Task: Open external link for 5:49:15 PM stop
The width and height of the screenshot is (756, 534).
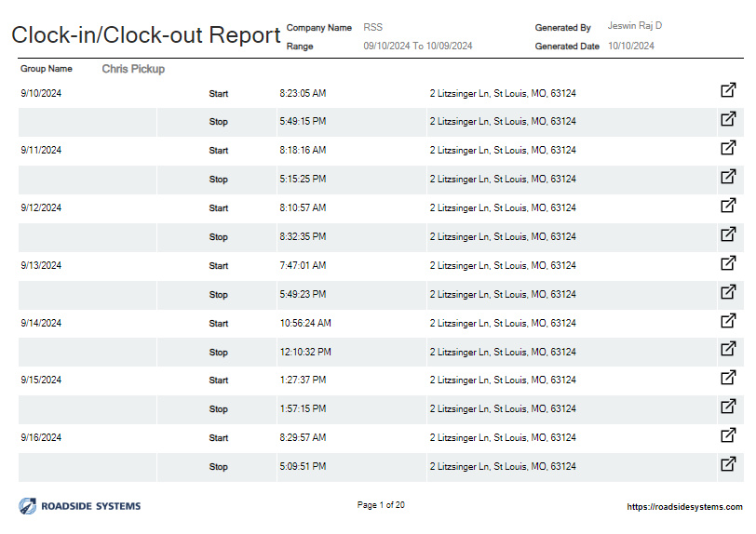Action: (728, 118)
